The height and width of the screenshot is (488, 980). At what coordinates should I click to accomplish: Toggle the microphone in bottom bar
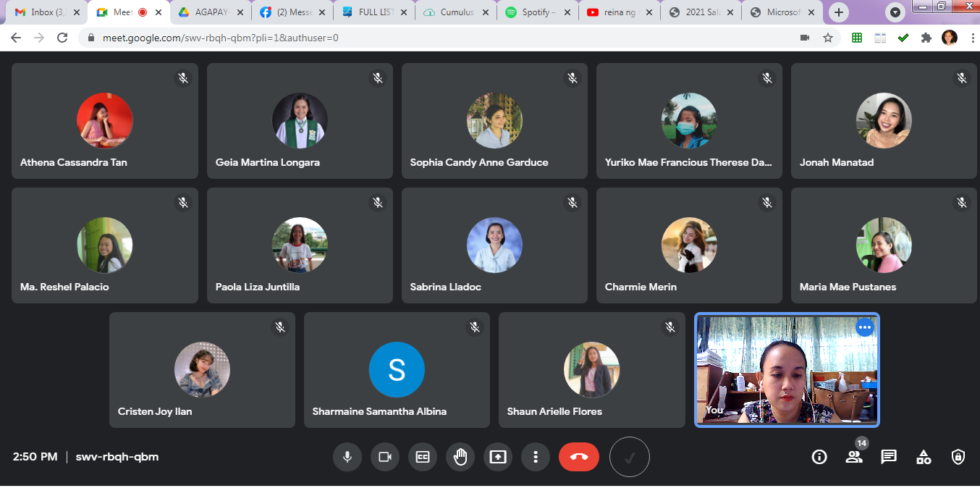click(347, 457)
